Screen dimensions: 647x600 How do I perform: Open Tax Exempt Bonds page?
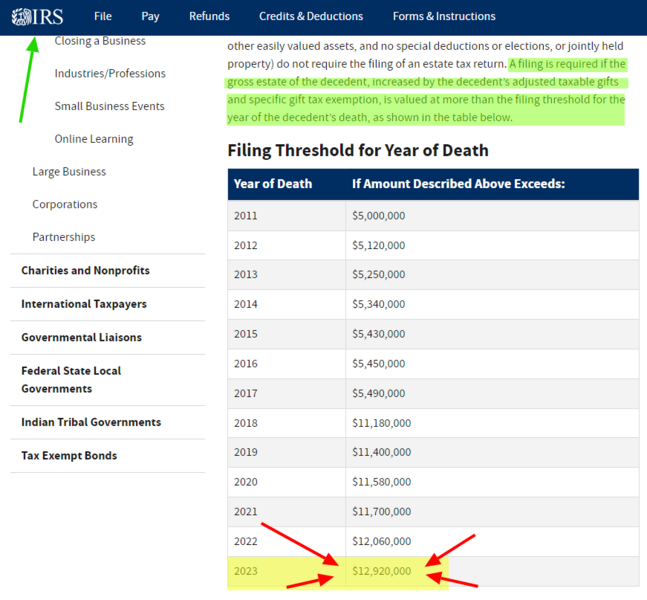point(69,456)
